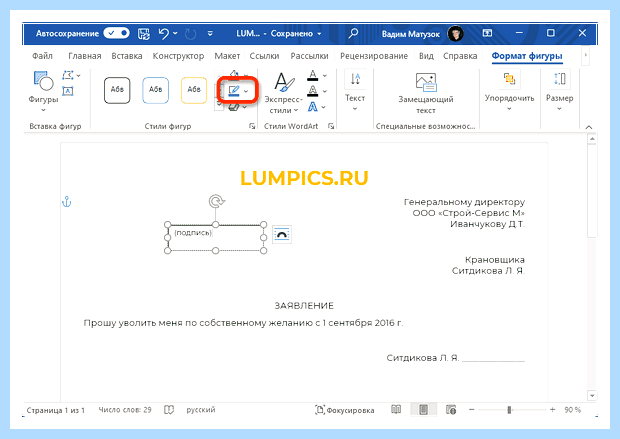Click the Замещающий текст button
Viewport: 620px width, 439px height.
pyautogui.click(x=425, y=93)
